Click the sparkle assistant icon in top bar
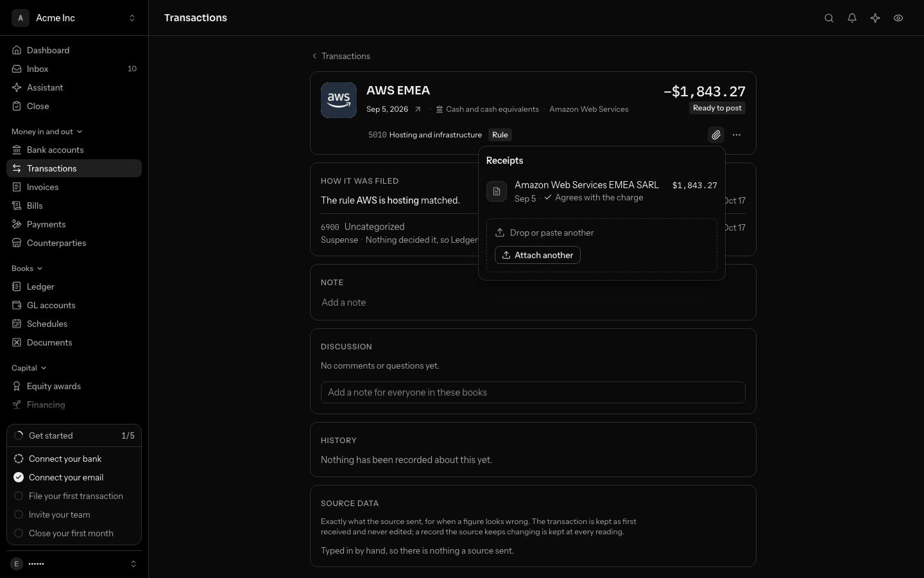Viewport: 924px width, 578px height. 875,18
